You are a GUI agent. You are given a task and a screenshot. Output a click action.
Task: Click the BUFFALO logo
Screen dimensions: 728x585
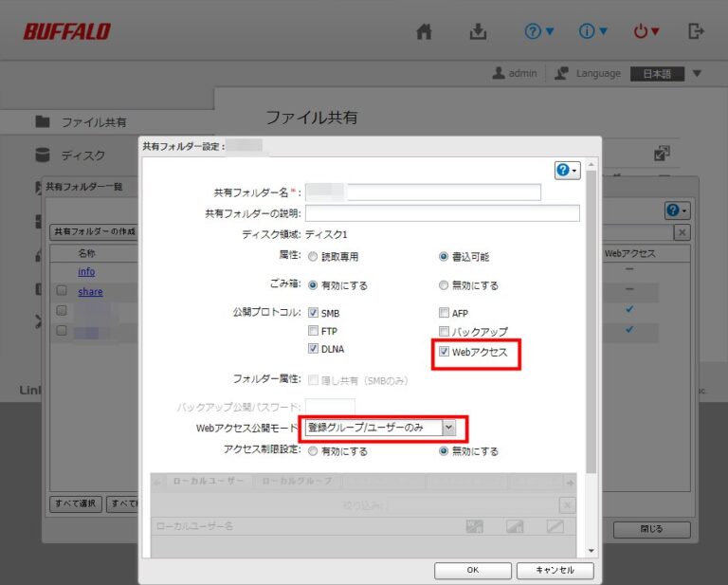(x=67, y=31)
